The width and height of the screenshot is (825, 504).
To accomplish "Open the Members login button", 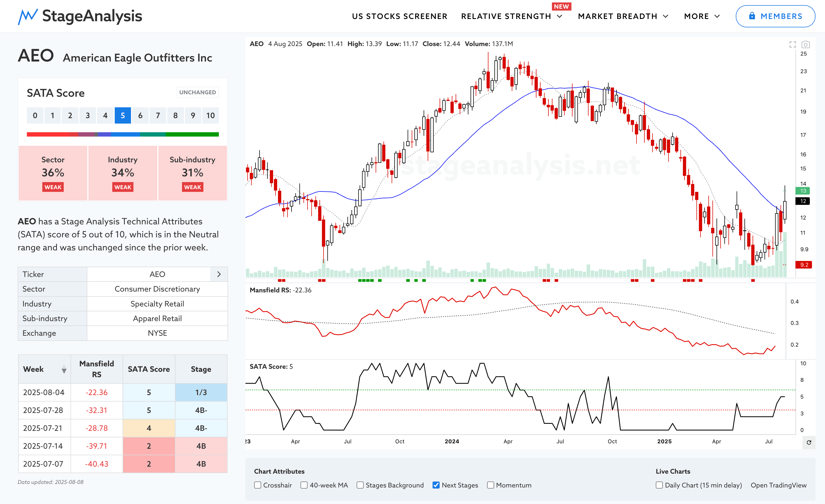I will (x=775, y=16).
